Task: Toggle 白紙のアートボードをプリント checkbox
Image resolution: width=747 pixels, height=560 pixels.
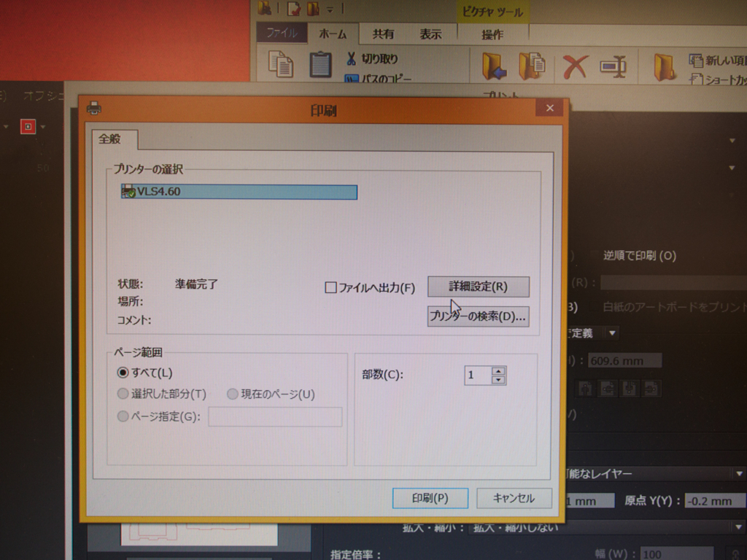Action: tap(595, 307)
